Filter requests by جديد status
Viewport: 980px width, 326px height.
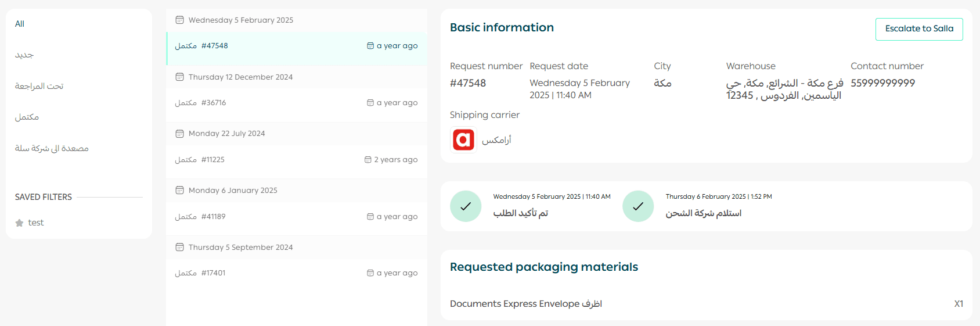[24, 55]
